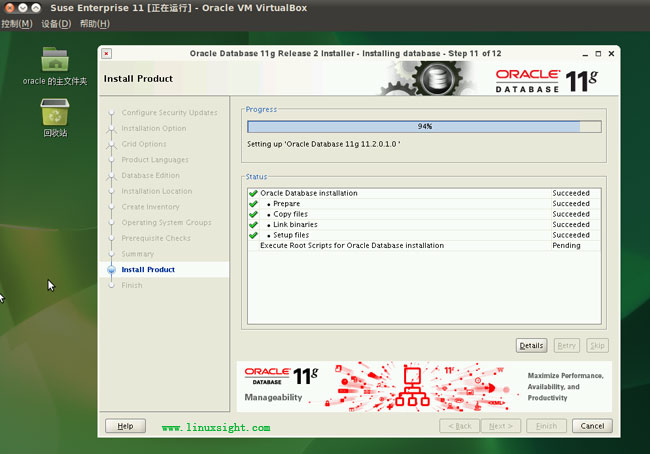Viewport: 650px width, 454px height.
Task: Close the Oracle installer with X button
Action: (x=611, y=53)
